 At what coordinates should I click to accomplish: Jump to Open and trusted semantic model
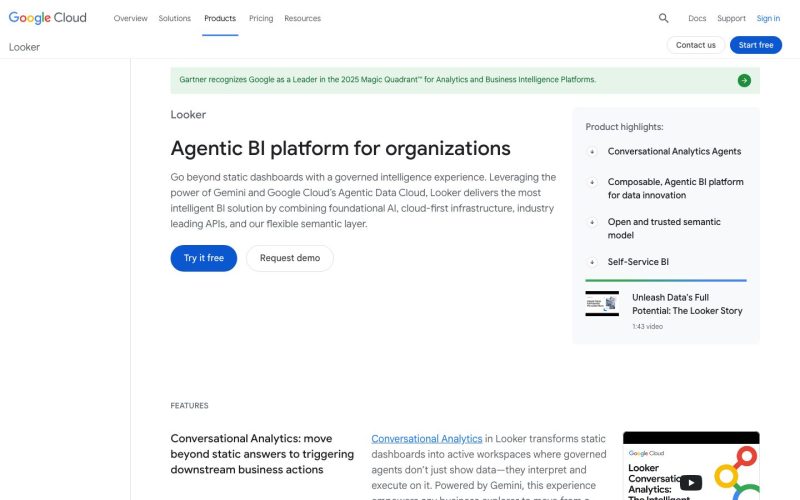(x=664, y=229)
